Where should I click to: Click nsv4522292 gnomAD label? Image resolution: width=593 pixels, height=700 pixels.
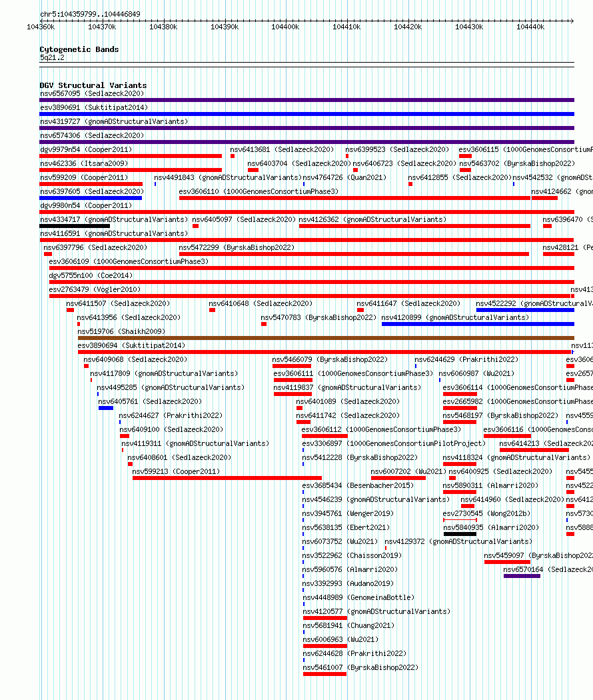pos(534,303)
